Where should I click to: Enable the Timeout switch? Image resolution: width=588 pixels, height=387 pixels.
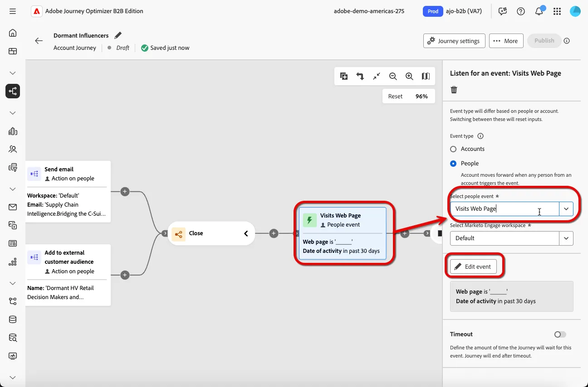point(560,334)
